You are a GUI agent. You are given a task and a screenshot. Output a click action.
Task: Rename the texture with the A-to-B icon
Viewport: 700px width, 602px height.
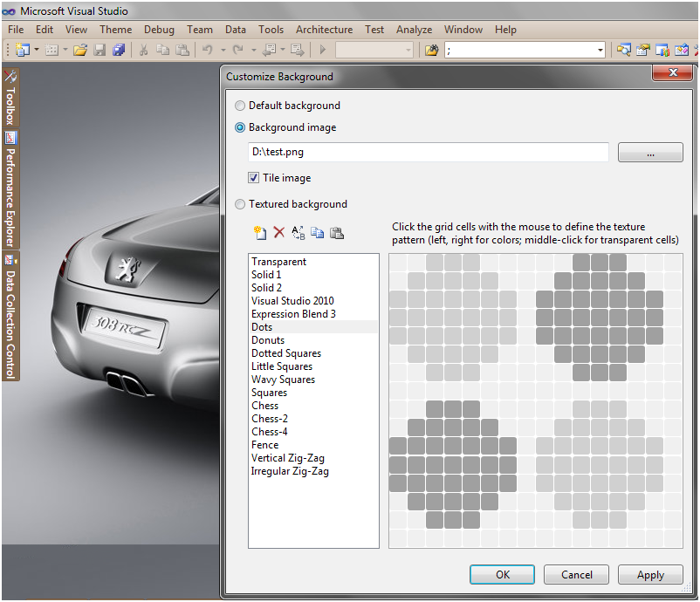coord(299,232)
